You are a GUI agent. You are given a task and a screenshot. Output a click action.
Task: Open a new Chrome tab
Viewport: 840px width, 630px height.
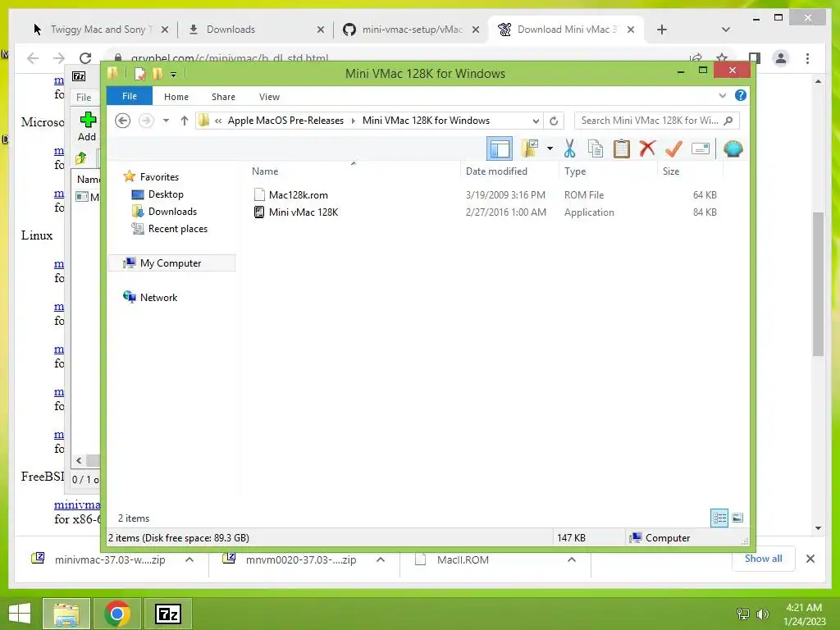[662, 30]
